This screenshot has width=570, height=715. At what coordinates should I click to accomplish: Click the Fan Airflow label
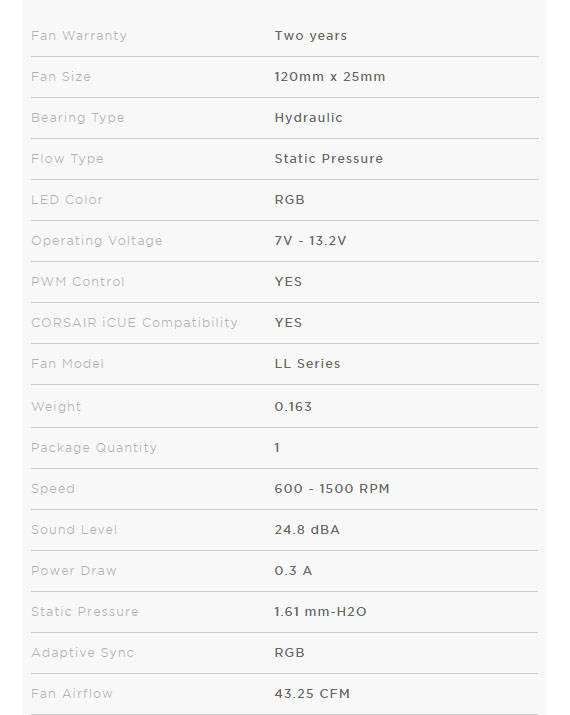click(x=72, y=694)
